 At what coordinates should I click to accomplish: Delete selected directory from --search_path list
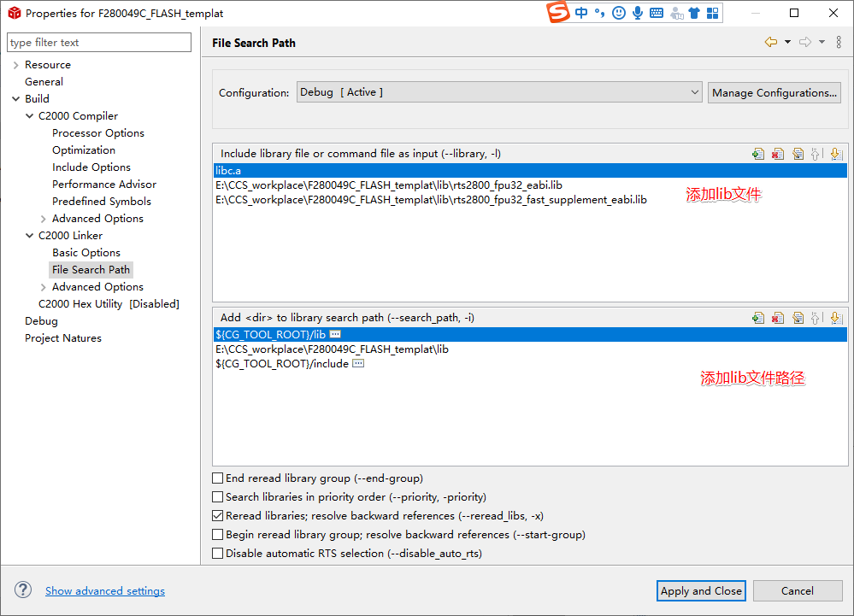point(778,318)
